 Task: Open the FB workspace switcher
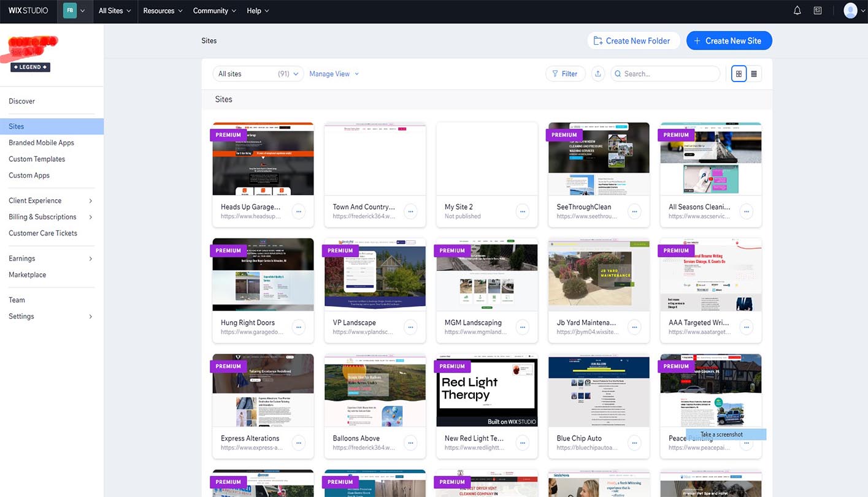(74, 10)
